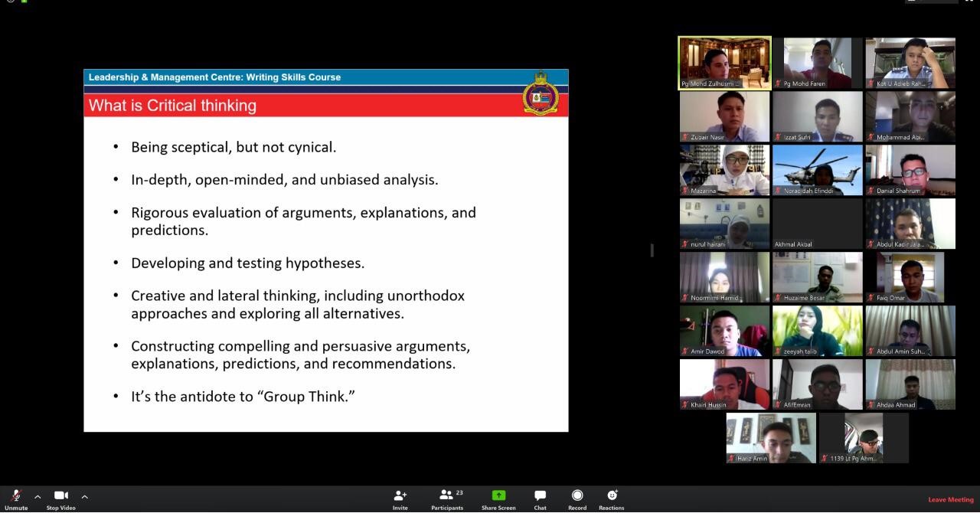
Task: Start recording with the Record button
Action: pyautogui.click(x=577, y=499)
